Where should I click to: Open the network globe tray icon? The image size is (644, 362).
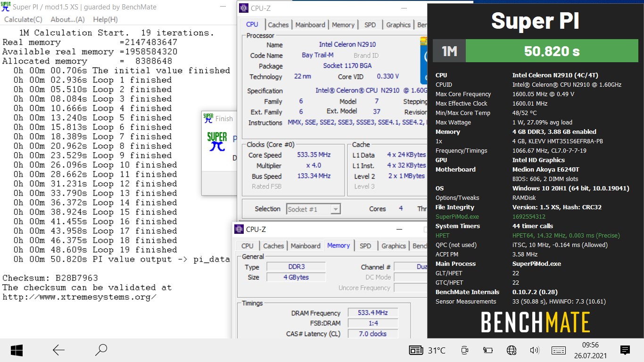point(512,350)
